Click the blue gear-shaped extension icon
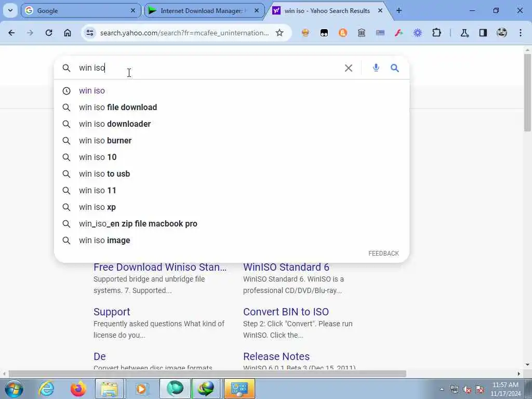This screenshot has width=532, height=399. [418, 33]
